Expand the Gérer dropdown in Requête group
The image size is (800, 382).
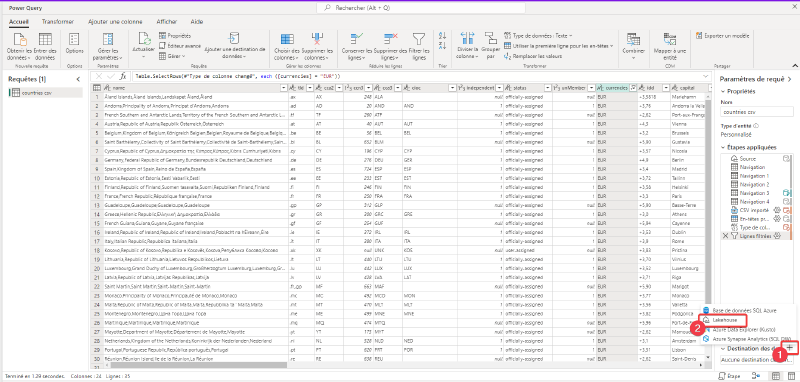(172, 56)
